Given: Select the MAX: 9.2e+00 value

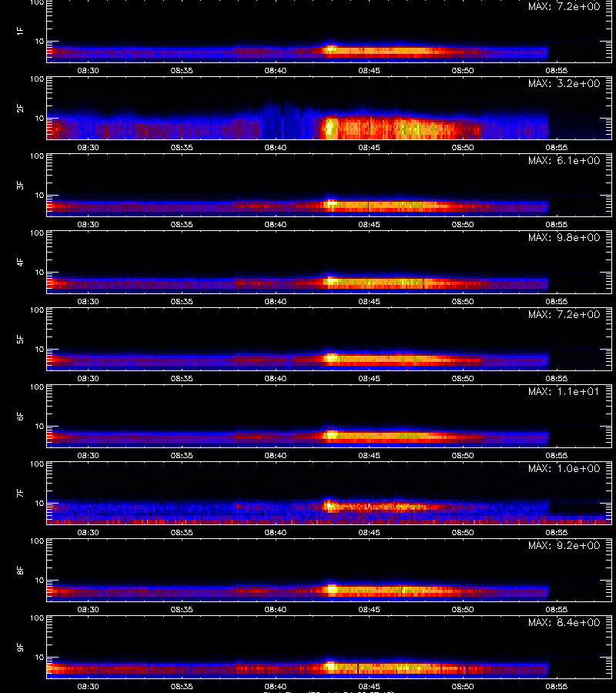Looking at the screenshot, I should pyautogui.click(x=564, y=545).
